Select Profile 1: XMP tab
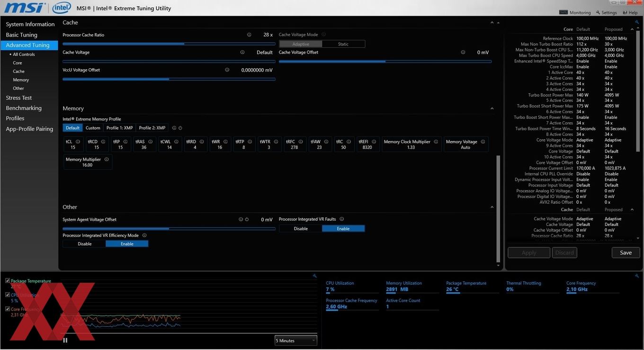Image resolution: width=644 pixels, height=350 pixels. (x=120, y=128)
